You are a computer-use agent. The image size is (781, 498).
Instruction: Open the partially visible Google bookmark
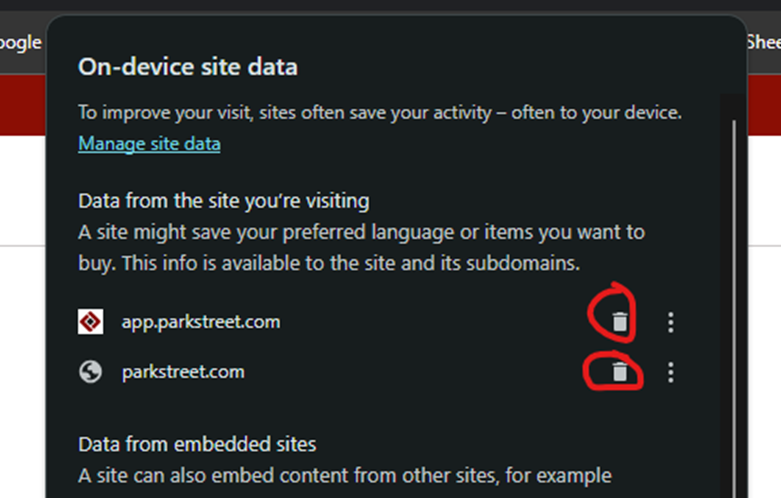pyautogui.click(x=20, y=43)
